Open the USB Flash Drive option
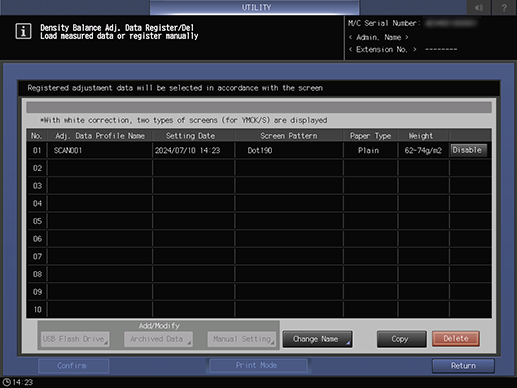 [75, 339]
